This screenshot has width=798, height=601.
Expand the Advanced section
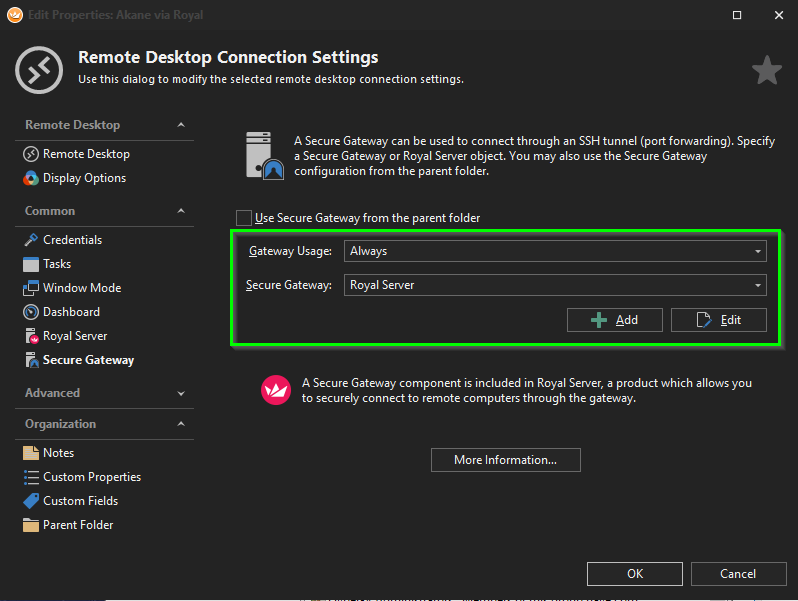[181, 393]
